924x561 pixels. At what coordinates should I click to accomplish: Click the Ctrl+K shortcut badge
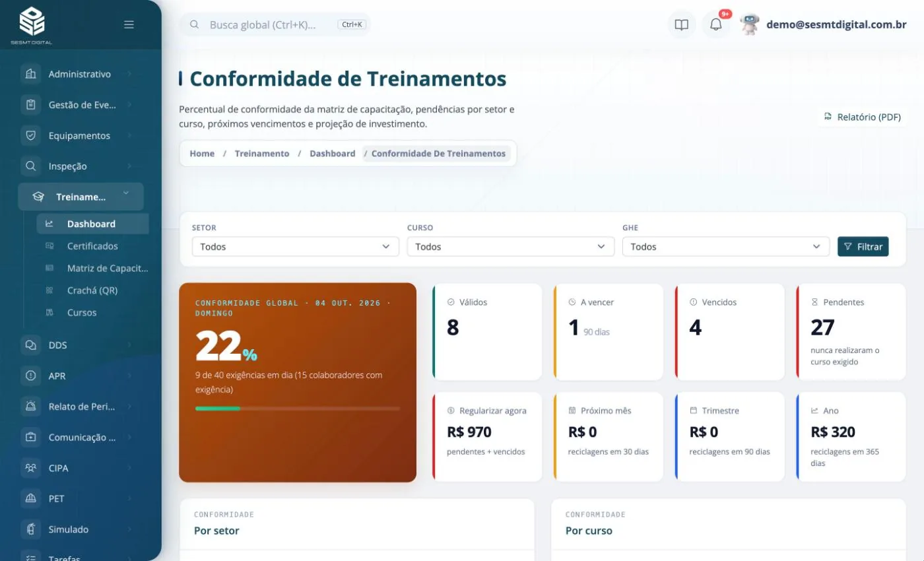(352, 24)
